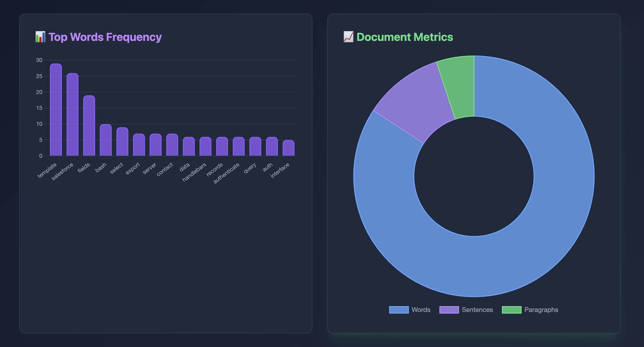Click the salesforce frequency bar
This screenshot has width=644, height=347.
pyautogui.click(x=73, y=115)
